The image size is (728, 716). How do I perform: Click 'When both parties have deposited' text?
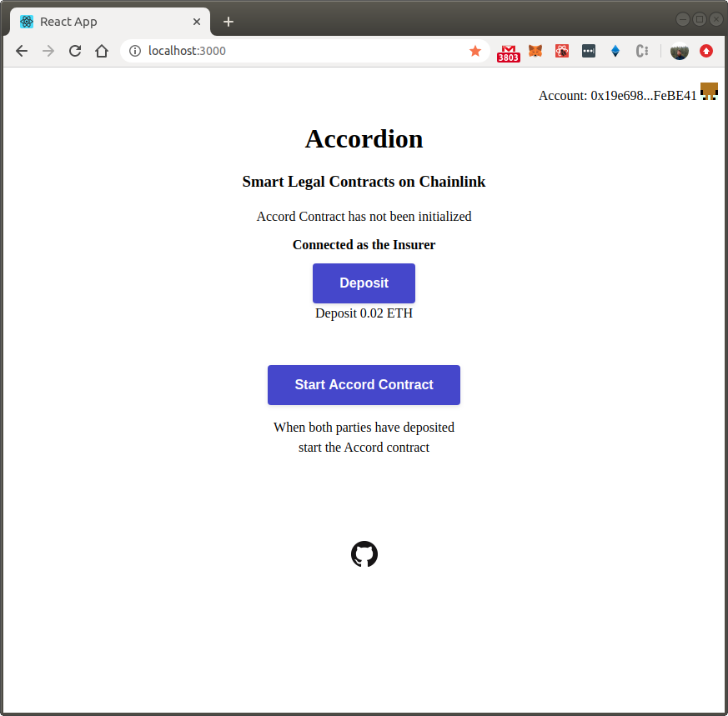click(364, 428)
